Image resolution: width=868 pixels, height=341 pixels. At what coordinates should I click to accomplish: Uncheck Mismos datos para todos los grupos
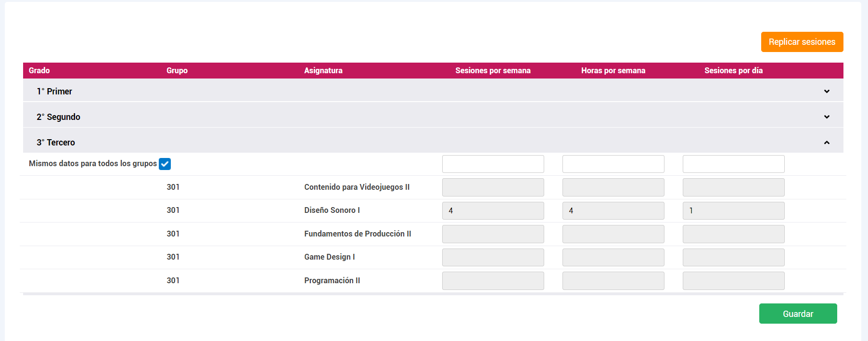point(165,164)
